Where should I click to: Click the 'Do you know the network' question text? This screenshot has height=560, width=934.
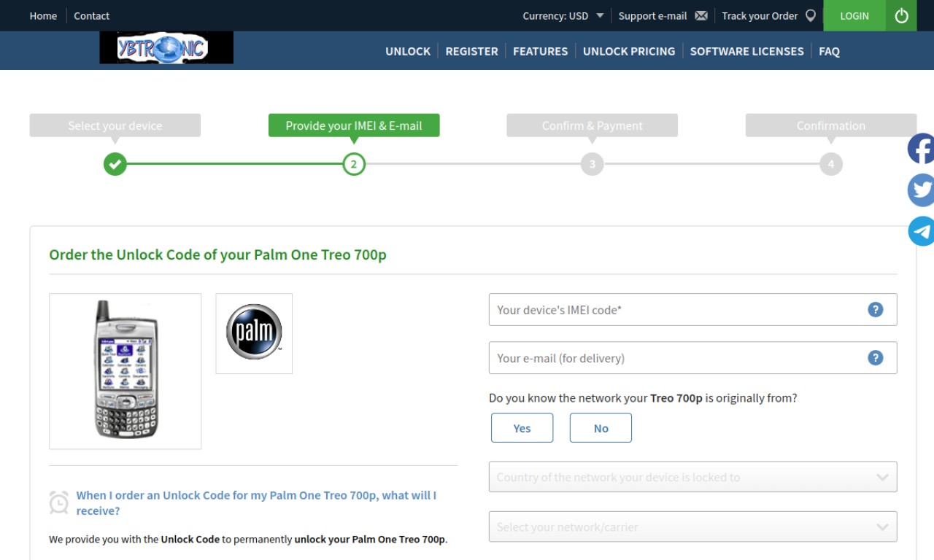643,398
